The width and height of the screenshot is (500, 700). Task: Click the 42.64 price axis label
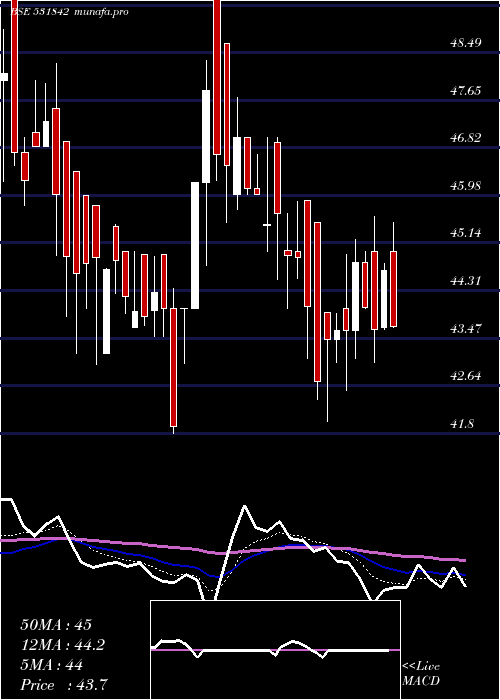click(x=466, y=376)
